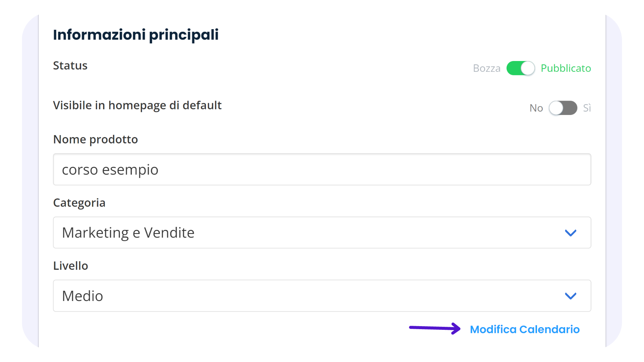Click the purple arrow beside Modifica Calendario
The width and height of the screenshot is (644, 362).
435,328
